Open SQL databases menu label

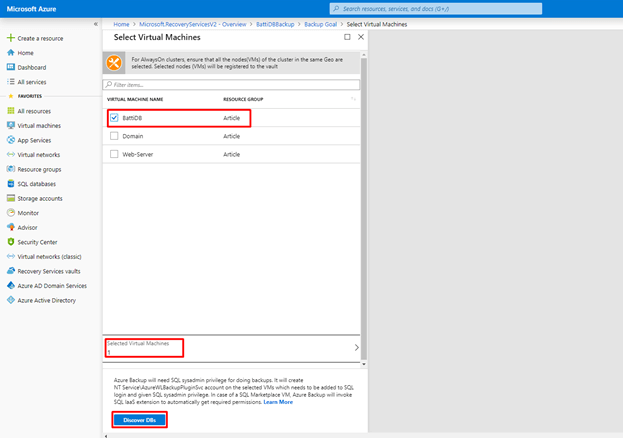pos(37,184)
